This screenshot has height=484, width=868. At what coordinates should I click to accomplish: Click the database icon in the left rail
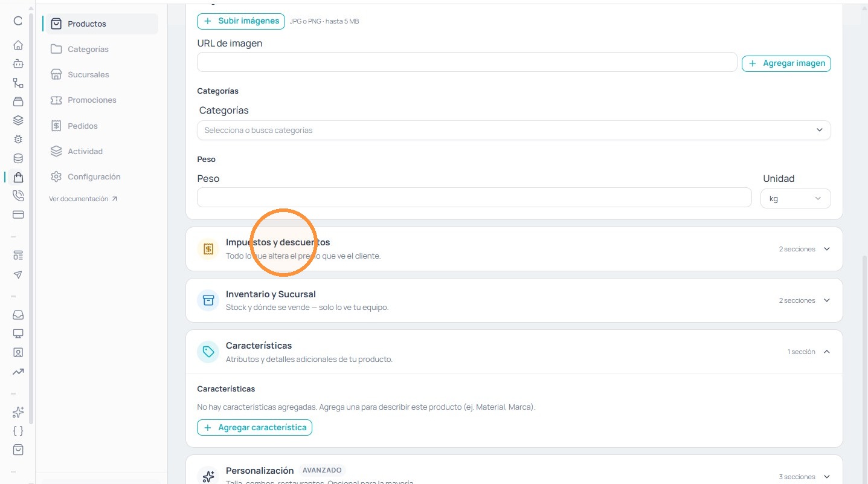pyautogui.click(x=18, y=158)
